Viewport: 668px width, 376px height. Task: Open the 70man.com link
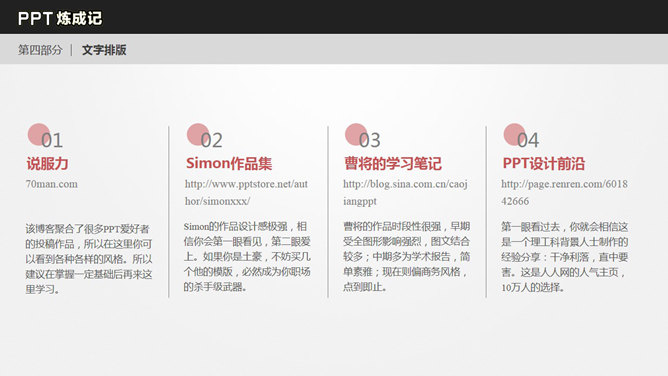coord(52,184)
